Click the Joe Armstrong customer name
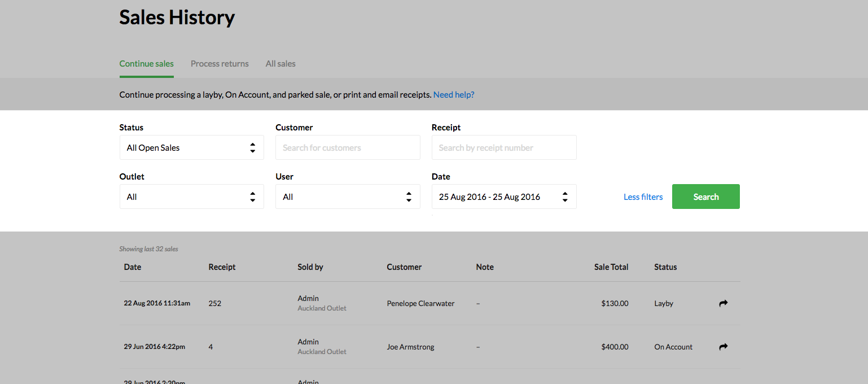This screenshot has width=868, height=384. pyautogui.click(x=410, y=347)
